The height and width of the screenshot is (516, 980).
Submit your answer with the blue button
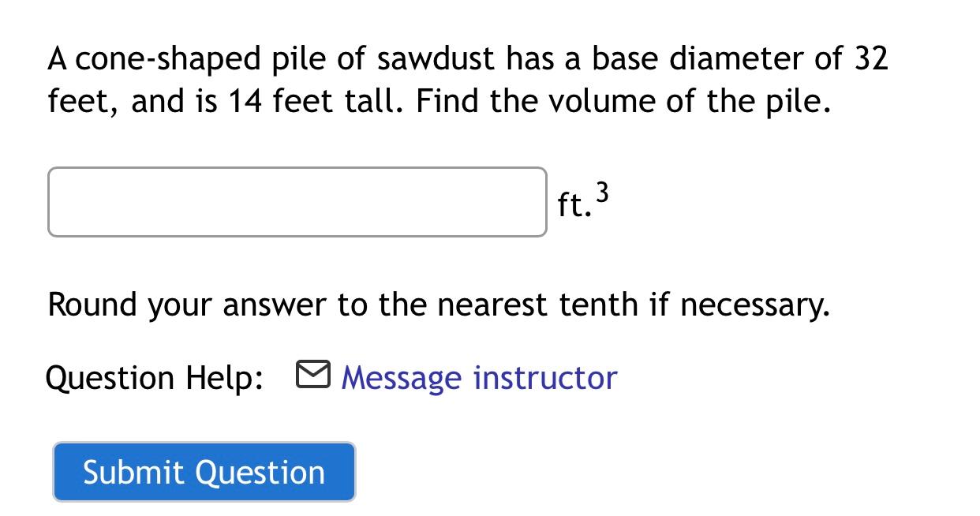click(x=203, y=471)
